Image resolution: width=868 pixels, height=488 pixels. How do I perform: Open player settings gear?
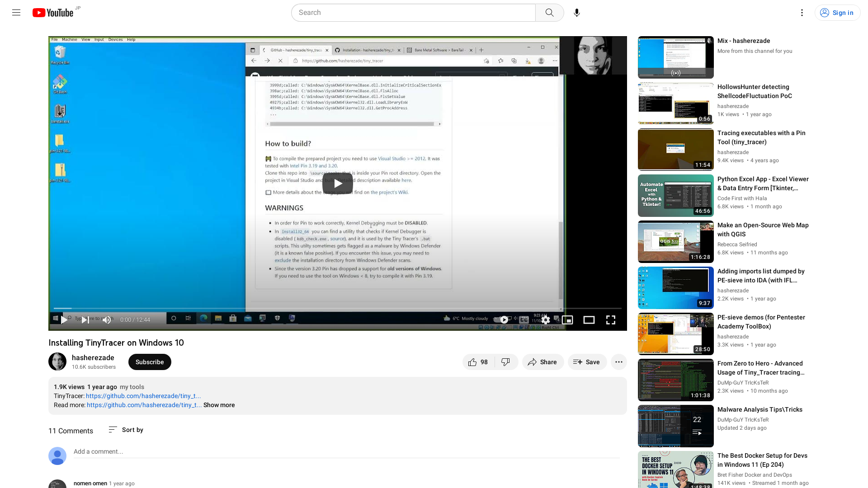546,320
